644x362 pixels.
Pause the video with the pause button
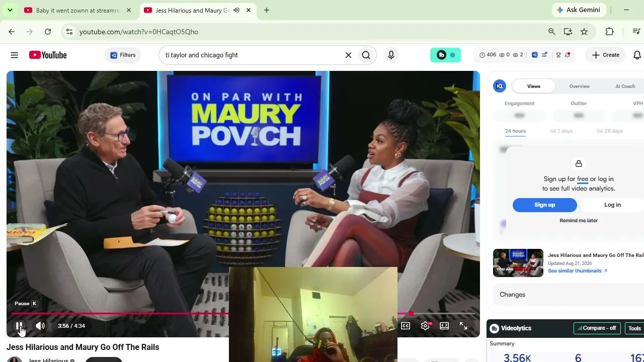click(19, 326)
